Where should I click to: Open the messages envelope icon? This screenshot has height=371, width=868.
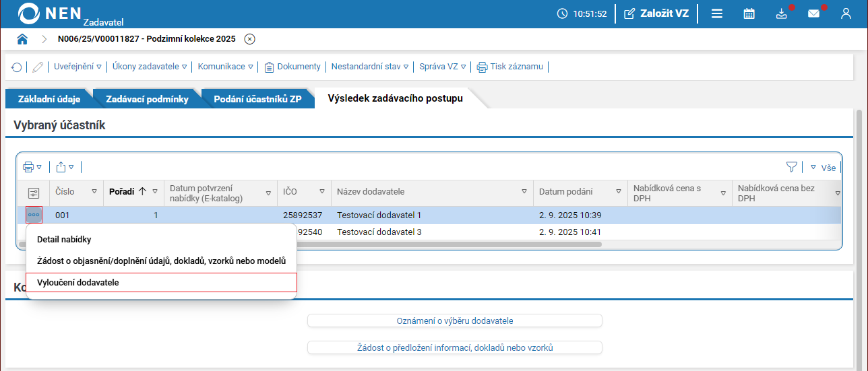(x=814, y=13)
